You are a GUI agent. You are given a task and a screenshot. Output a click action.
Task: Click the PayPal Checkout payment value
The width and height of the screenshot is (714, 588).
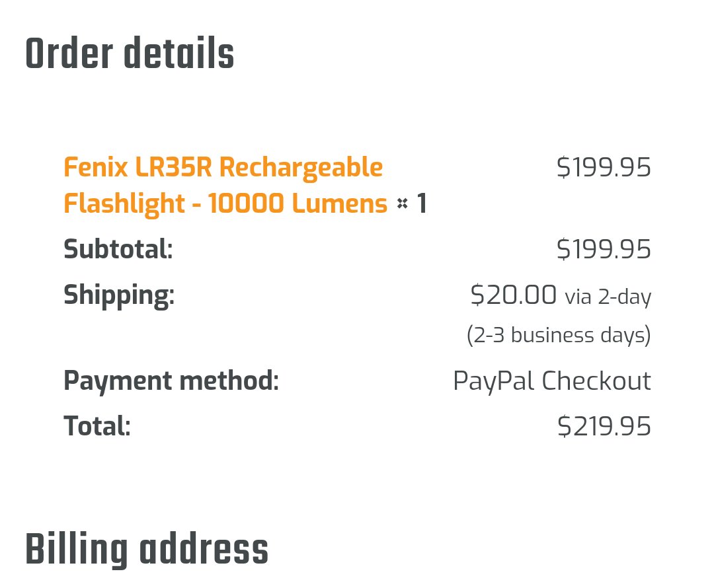pos(552,381)
